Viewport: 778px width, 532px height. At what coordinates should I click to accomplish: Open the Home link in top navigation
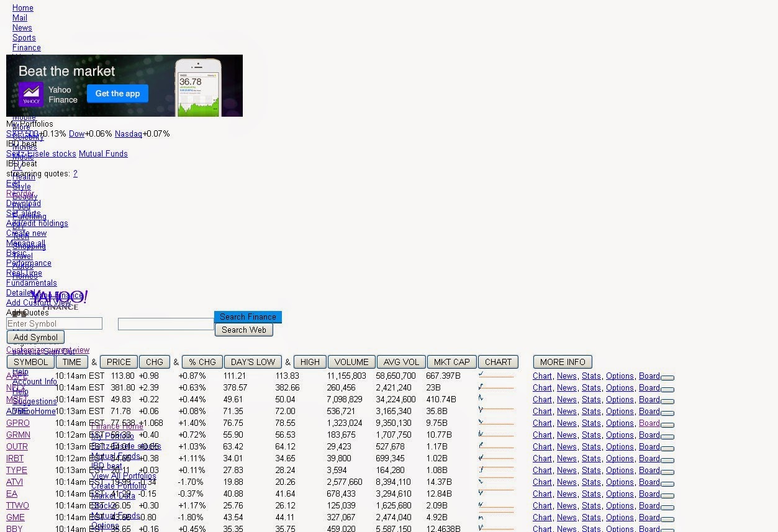23,8
